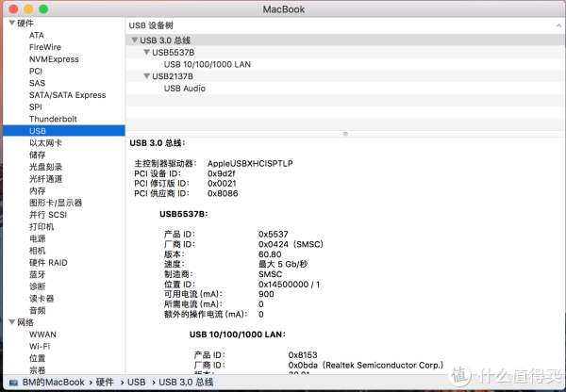Screen dimensions: 566x392
Task: Click USB 3.0 总线 in the path bar
Action: pyautogui.click(x=186, y=382)
